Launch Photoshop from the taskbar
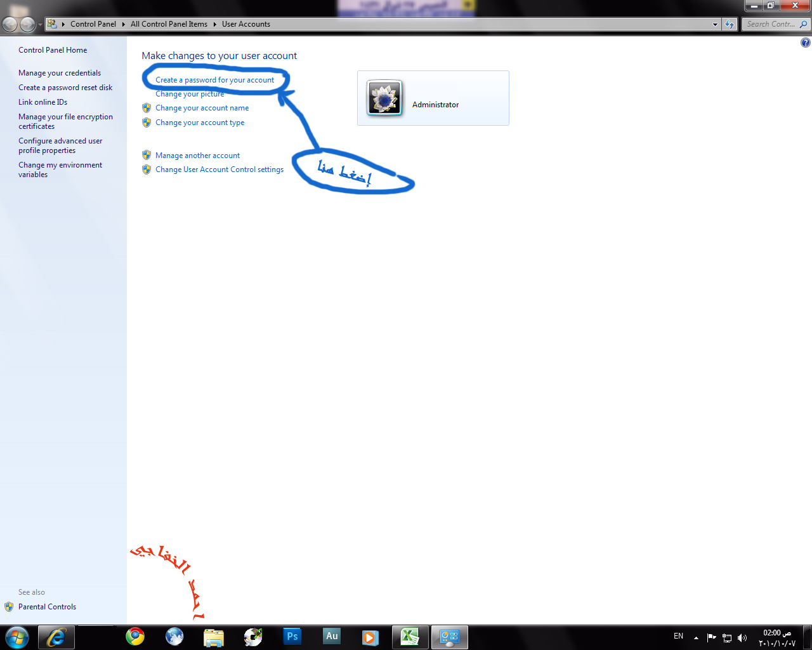The width and height of the screenshot is (812, 650). coord(292,637)
